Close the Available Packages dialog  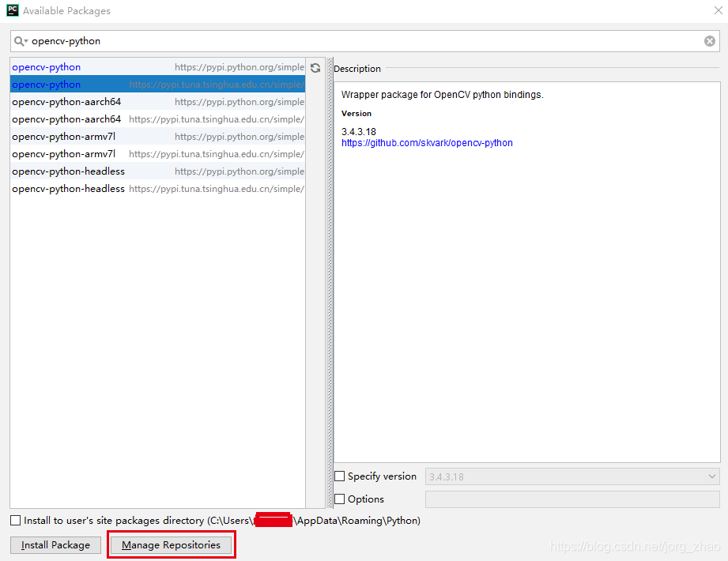(x=718, y=10)
